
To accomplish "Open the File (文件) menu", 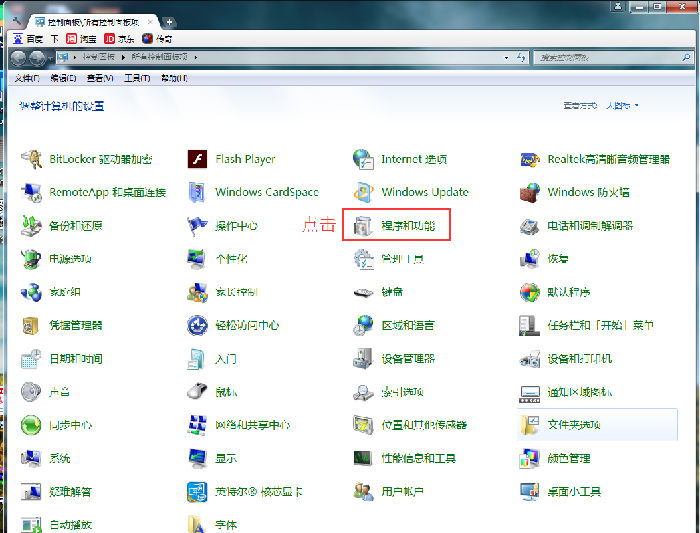I will (x=27, y=78).
